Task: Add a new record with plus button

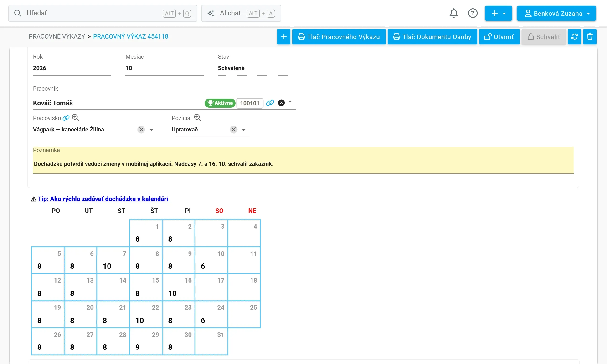Action: [x=283, y=37]
